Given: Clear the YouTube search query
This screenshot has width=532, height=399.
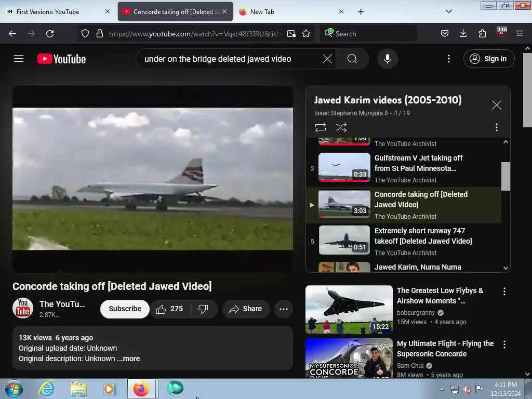Looking at the screenshot, I should pyautogui.click(x=327, y=59).
